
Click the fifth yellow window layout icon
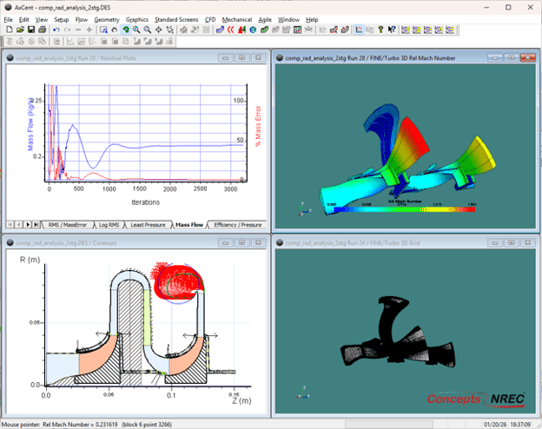tap(450, 30)
